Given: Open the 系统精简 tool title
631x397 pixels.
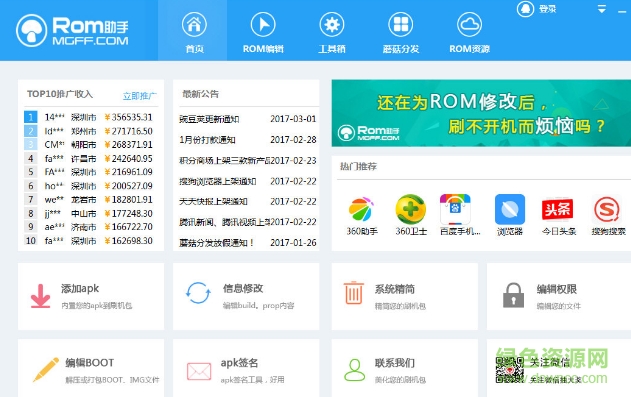Looking at the screenshot, I should 394,289.
